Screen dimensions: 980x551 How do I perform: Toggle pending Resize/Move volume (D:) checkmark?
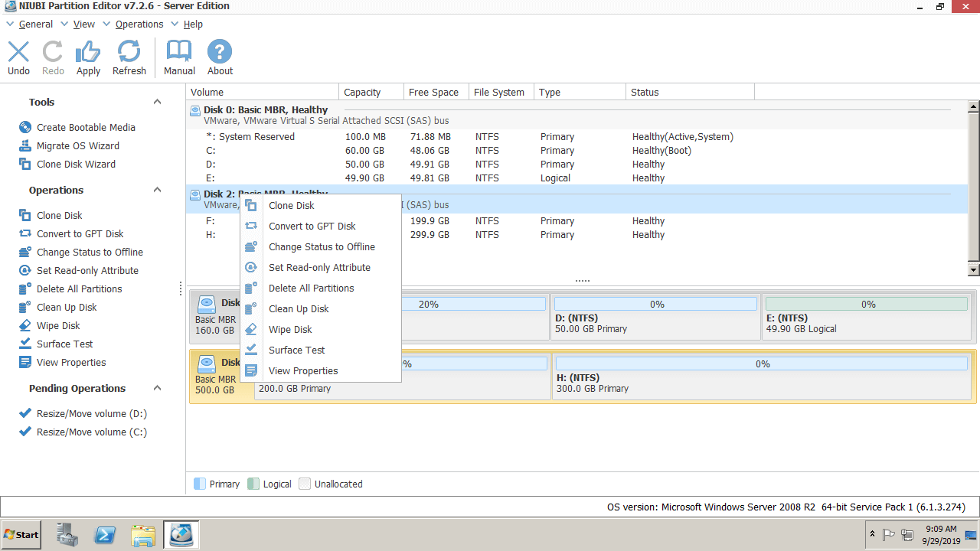pos(25,414)
